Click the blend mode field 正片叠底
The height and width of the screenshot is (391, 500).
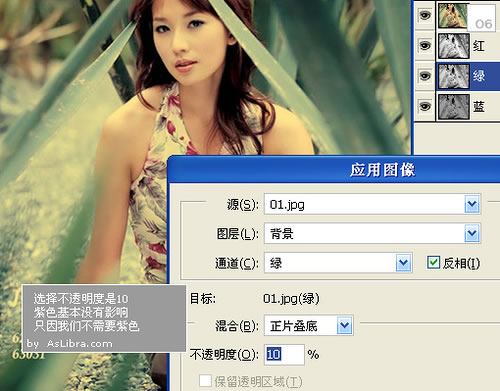point(309,325)
